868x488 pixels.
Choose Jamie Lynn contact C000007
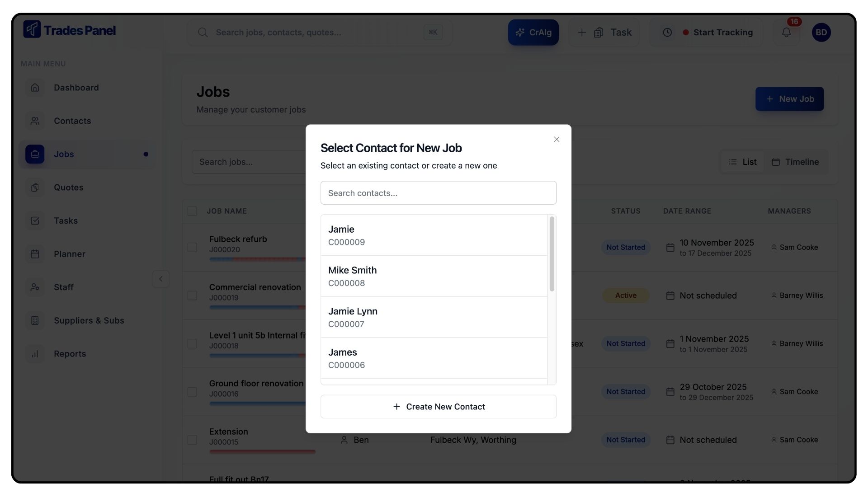[x=434, y=317]
